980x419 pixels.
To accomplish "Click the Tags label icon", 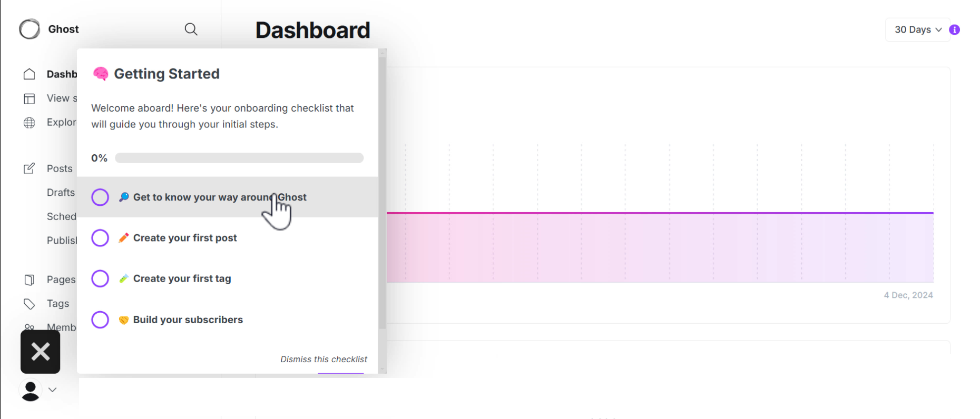I will pos(30,304).
